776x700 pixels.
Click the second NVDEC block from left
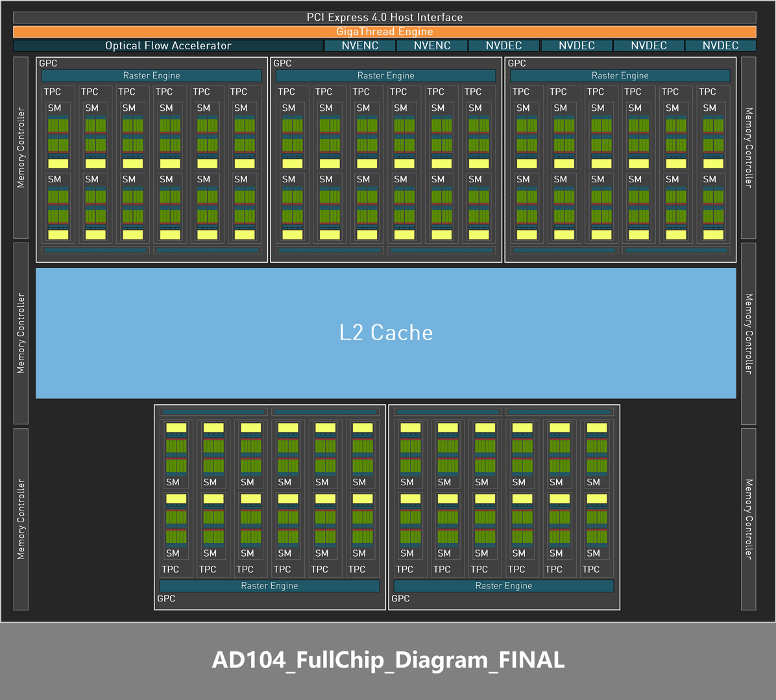(577, 45)
